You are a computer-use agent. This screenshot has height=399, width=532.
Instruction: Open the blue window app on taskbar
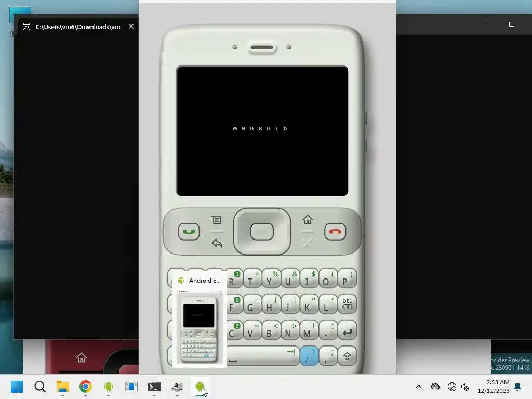(x=131, y=387)
